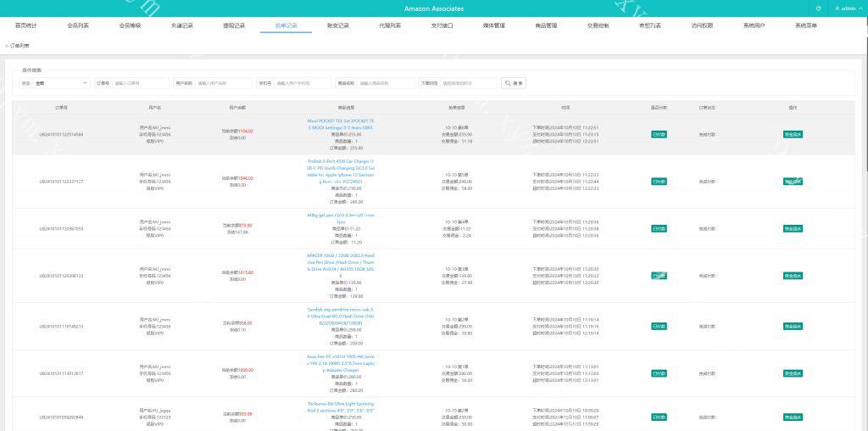Select the active 抢单记录 tab
This screenshot has width=868, height=431.
[287, 25]
